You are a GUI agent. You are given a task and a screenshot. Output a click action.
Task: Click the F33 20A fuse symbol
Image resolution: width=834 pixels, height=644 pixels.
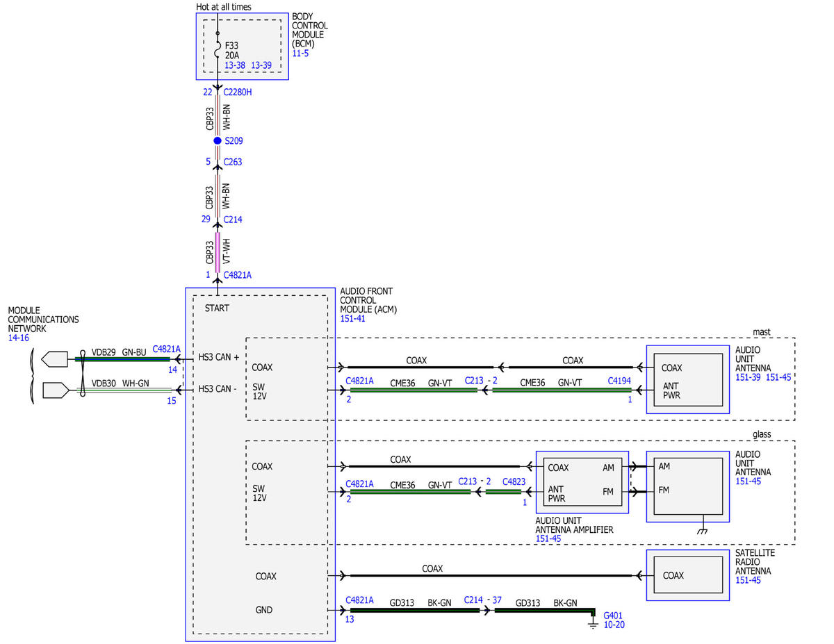click(x=218, y=50)
